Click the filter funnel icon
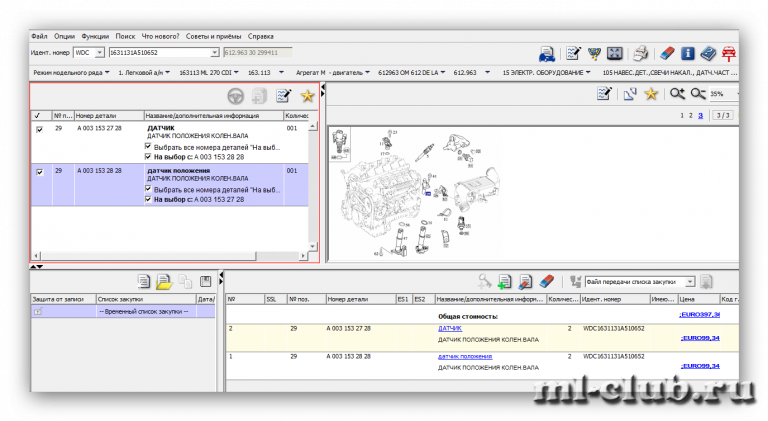Screen dimensions: 768x421 tap(594, 53)
